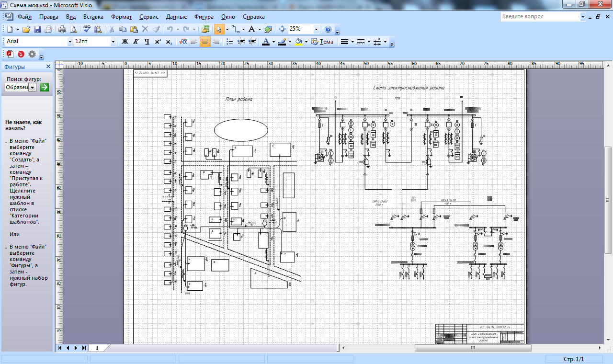
Task: Select page tab 1
Action: (x=97, y=348)
